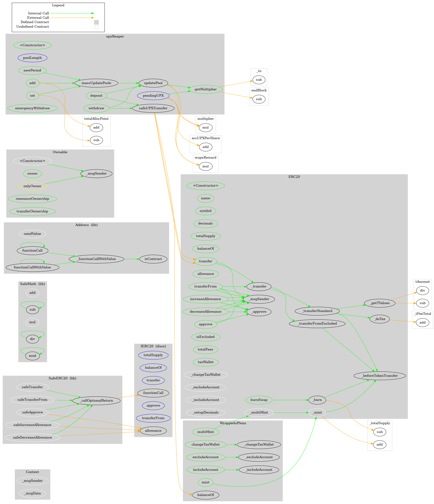Select the massUpdatePools node in upxReaper

96,83
